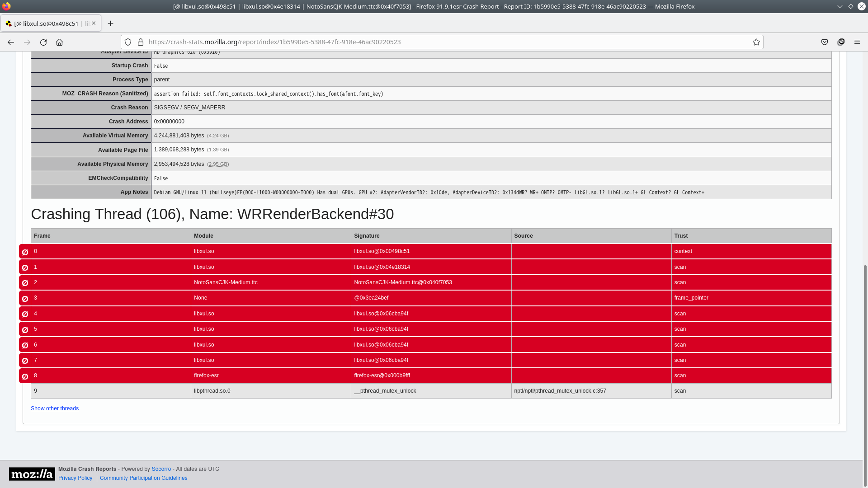
Task: Click missing symbols icon for frame 1
Action: (x=25, y=267)
